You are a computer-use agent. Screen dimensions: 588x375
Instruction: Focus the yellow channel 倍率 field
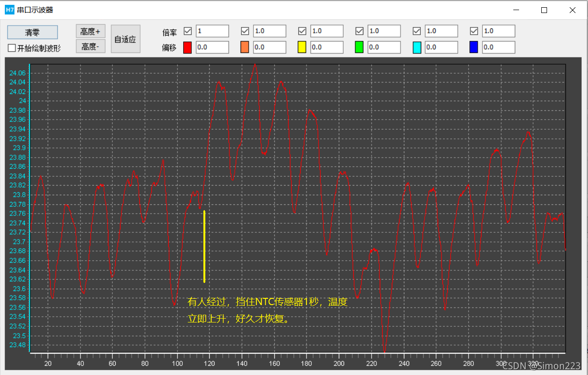pos(327,31)
